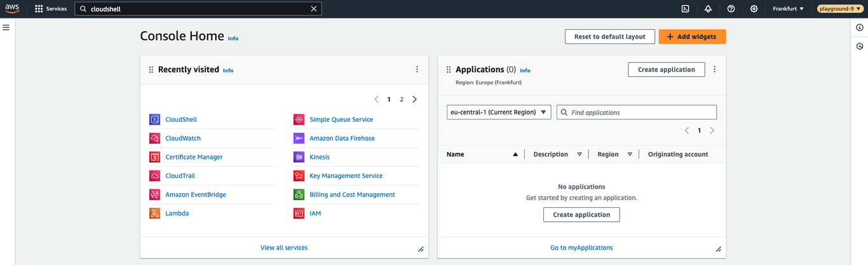Open the CloudTrail link
Viewport: 868px width, 265px height.
[x=180, y=176]
